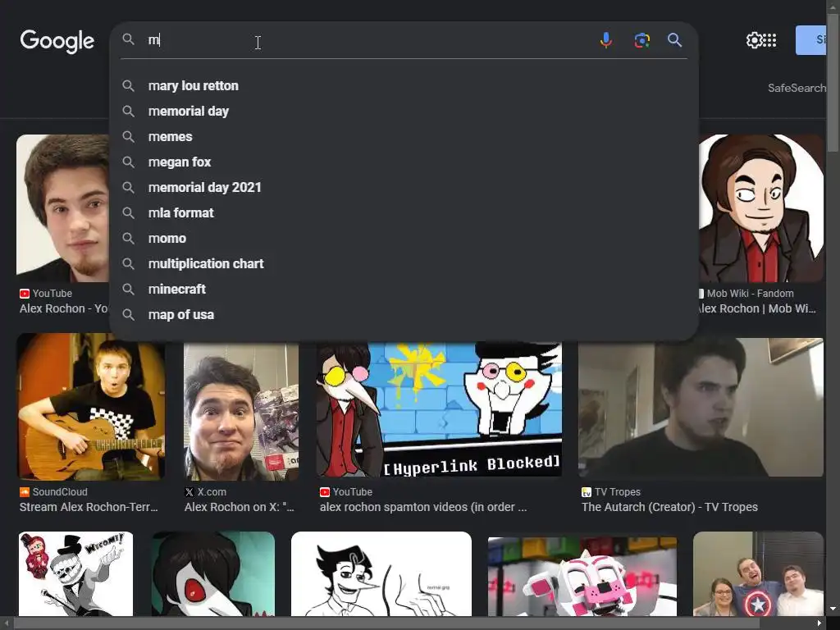Image resolution: width=840 pixels, height=630 pixels.
Task: Click the vertical scrollbar thumb
Action: point(833,82)
